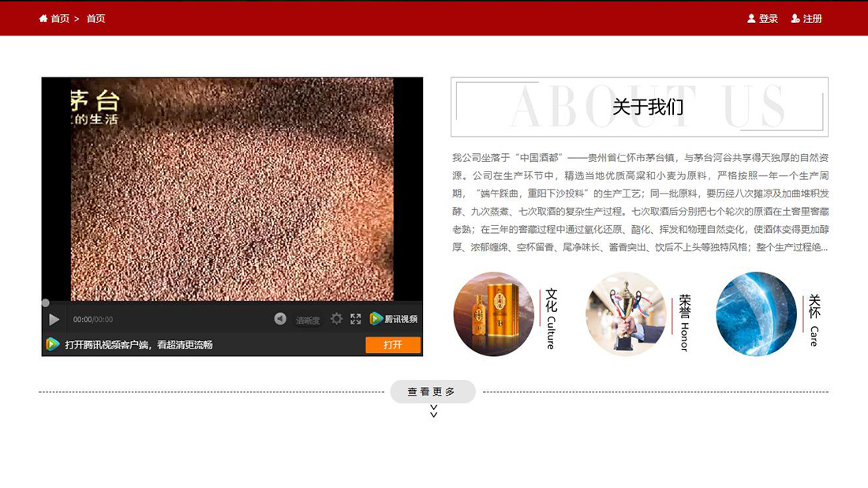Click the 荣誉 Honor label
This screenshot has height=488, width=868.
pos(685,322)
